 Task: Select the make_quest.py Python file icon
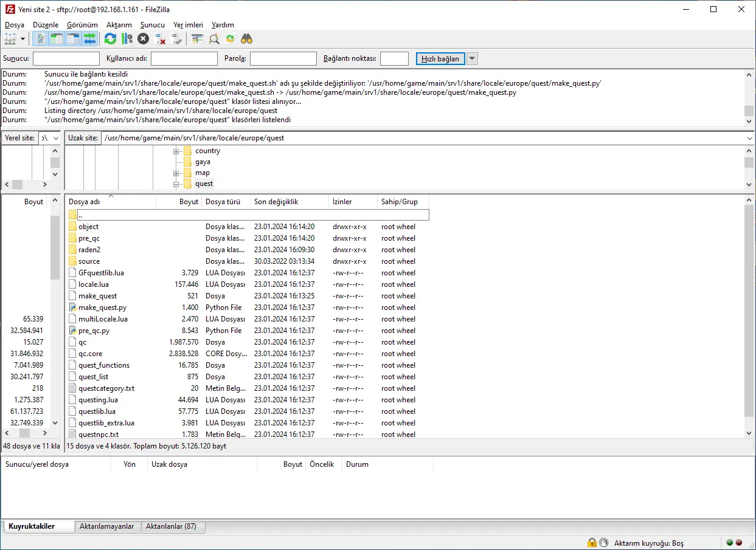click(x=73, y=308)
